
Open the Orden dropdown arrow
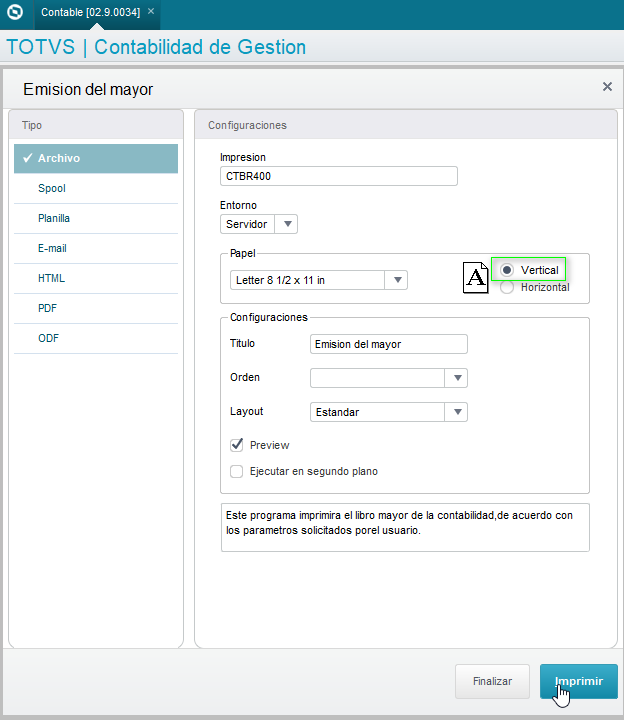tap(457, 378)
